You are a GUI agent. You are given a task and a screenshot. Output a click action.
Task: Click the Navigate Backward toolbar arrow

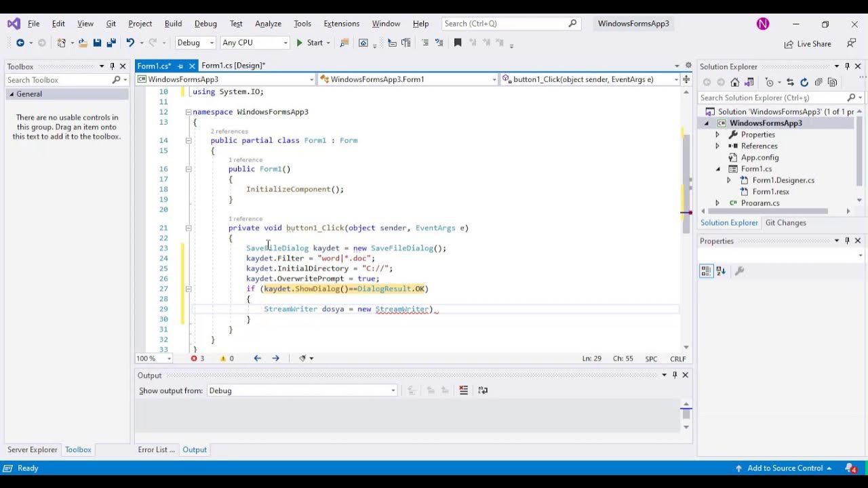pyautogui.click(x=20, y=43)
